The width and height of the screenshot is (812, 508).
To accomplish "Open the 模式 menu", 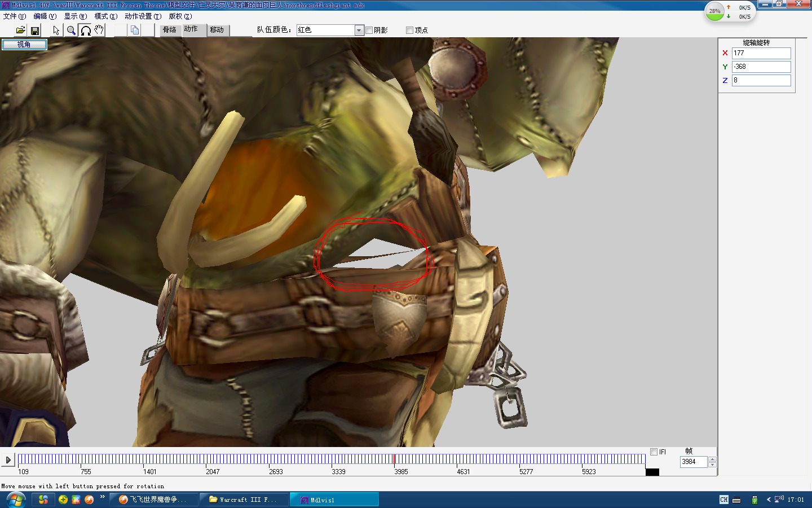I will click(x=106, y=16).
